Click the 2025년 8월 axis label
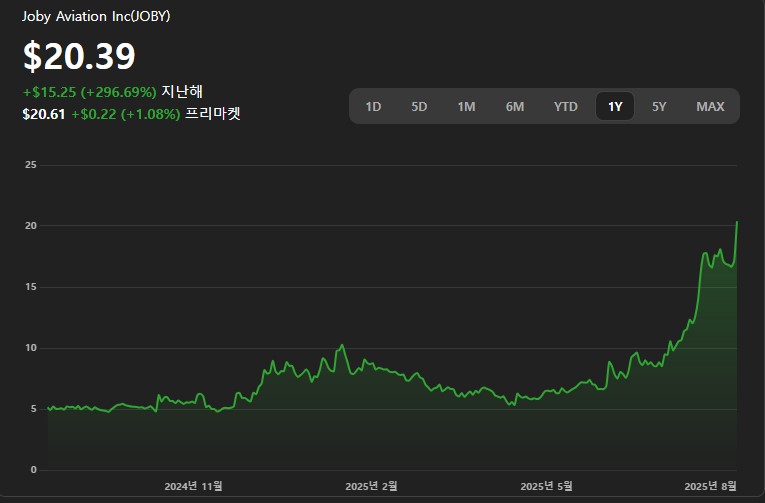 click(710, 486)
